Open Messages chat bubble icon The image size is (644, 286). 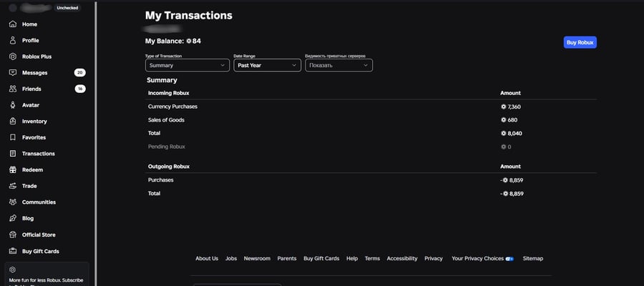click(13, 73)
